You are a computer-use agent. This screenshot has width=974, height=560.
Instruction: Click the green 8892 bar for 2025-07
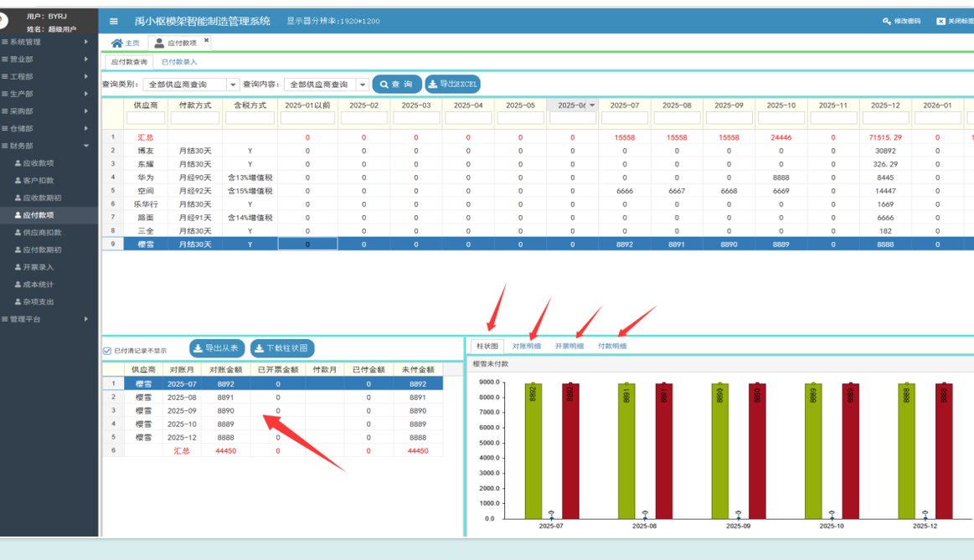(533, 450)
